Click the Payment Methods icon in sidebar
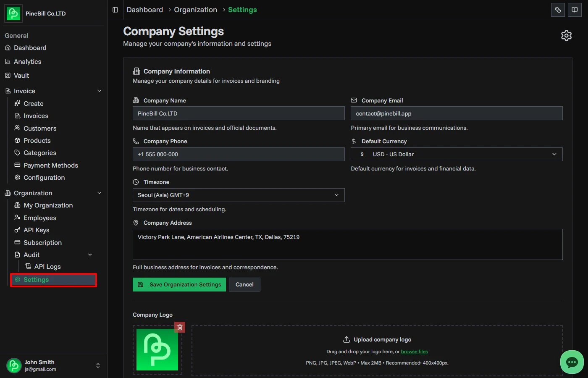The image size is (588, 378). [x=17, y=165]
